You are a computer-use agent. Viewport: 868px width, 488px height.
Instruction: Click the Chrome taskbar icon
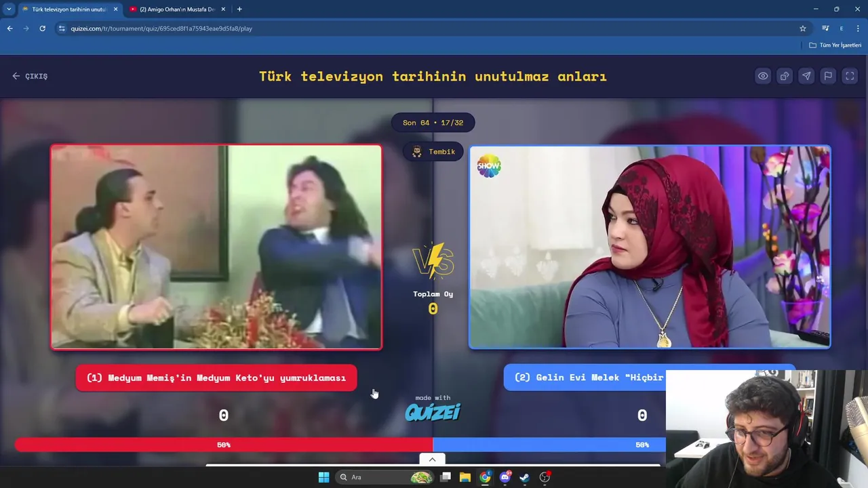485,477
